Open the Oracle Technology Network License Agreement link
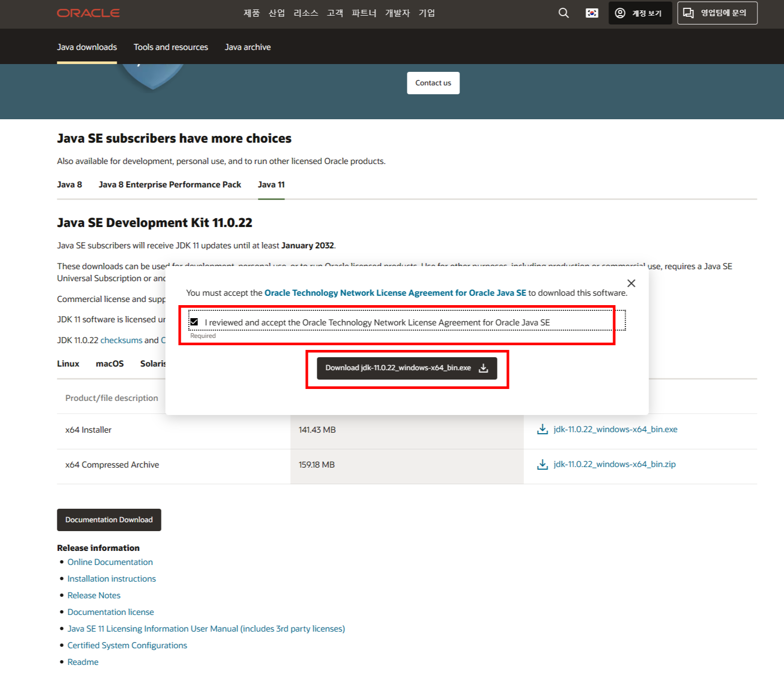Viewport: 784px width, 679px height. 395,293
